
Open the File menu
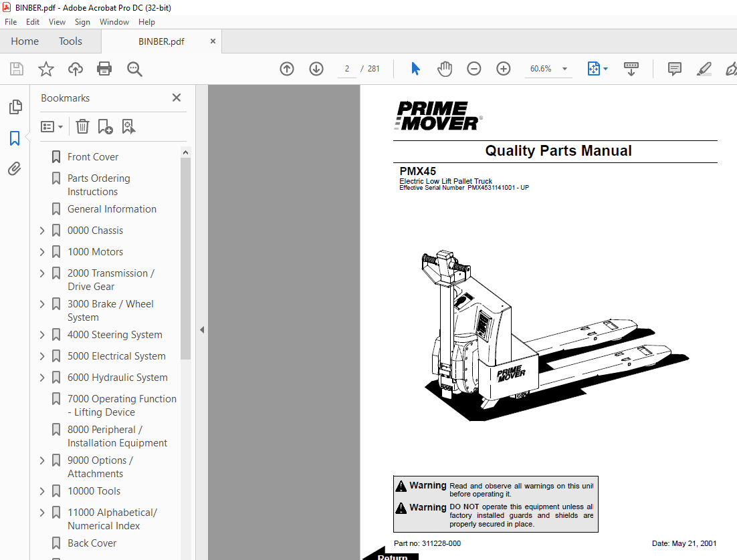pos(11,22)
